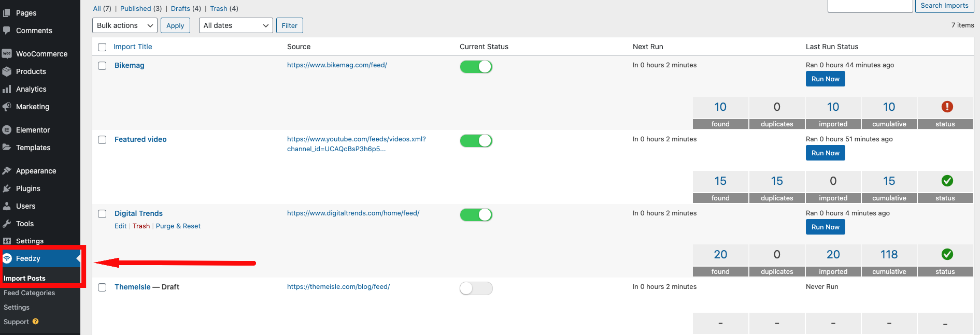
Task: Click Edit under Digital Trends
Action: 120,226
